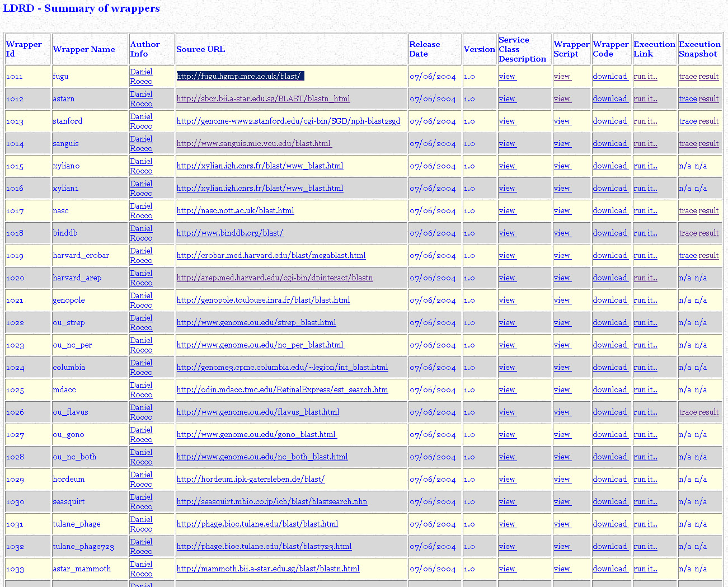The height and width of the screenshot is (587, 728).
Task: Click the Source URL column header
Action: 200,49
